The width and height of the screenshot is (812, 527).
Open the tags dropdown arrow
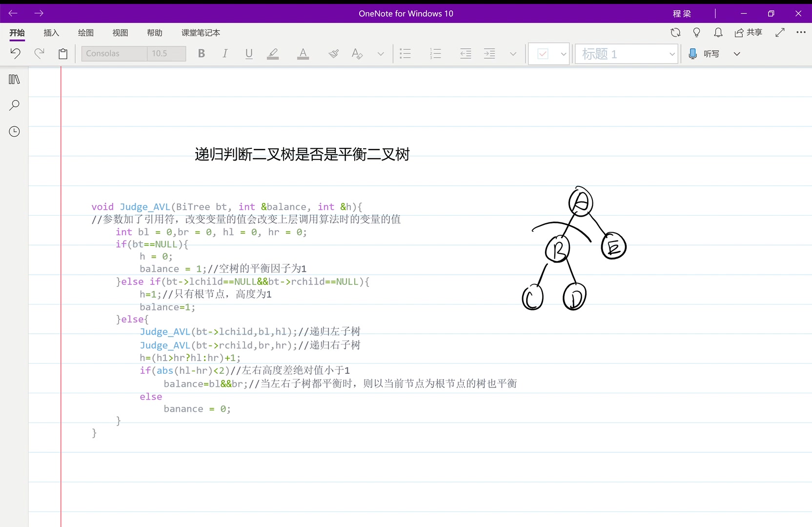[564, 54]
